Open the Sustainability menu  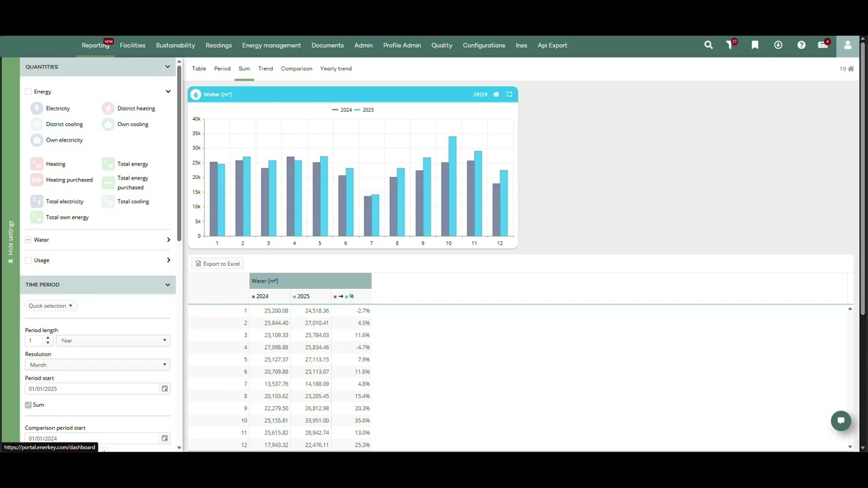coord(175,45)
